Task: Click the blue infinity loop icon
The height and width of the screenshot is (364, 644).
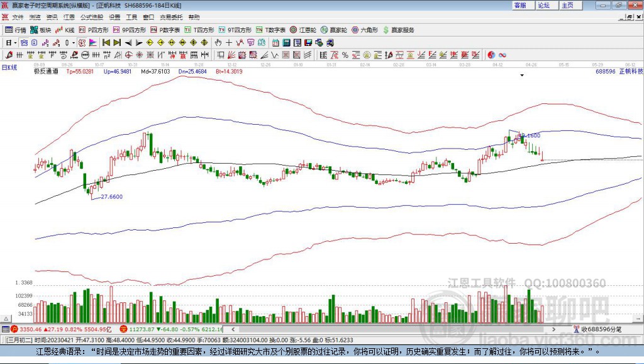Action: 502,55
